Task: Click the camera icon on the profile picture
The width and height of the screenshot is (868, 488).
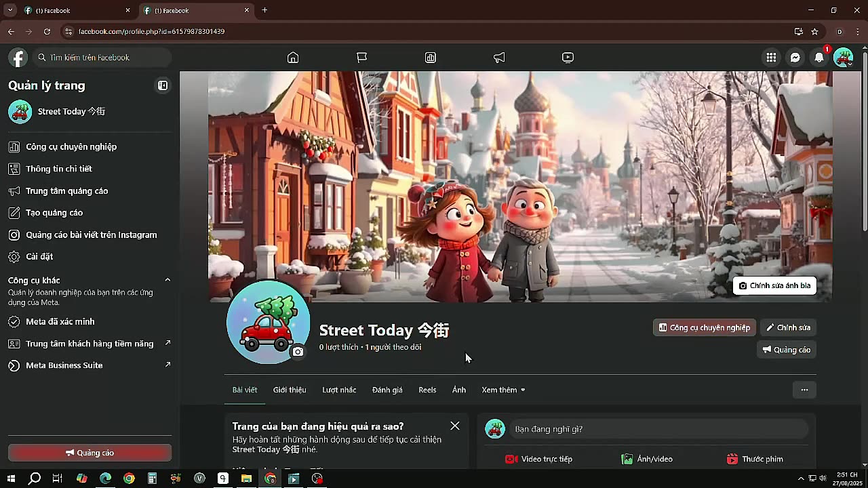Action: 298,351
